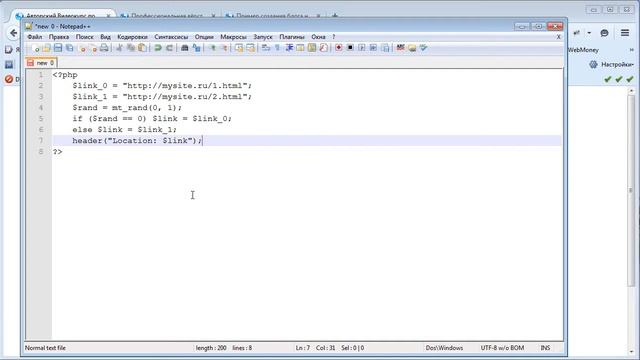Viewport: 640px width, 360px height.
Task: Click the Open file toolbar icon
Action: 47,48
